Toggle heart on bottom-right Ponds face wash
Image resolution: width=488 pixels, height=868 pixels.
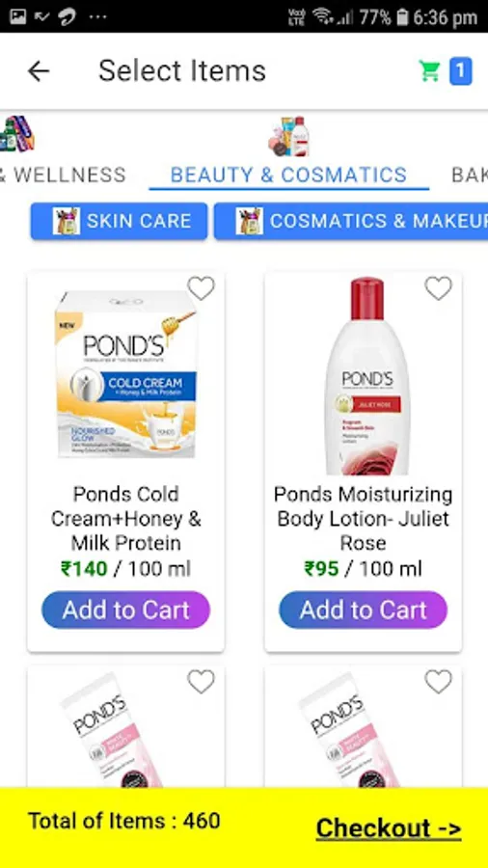pyautogui.click(x=438, y=682)
